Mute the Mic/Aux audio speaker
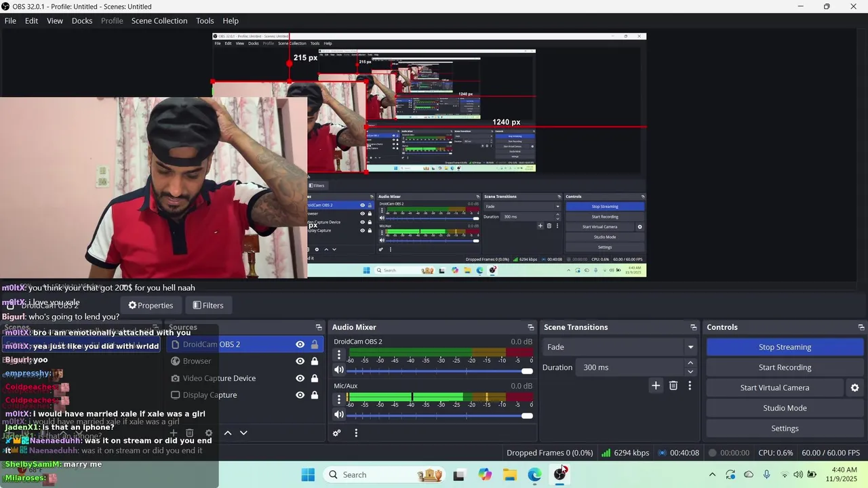Image resolution: width=868 pixels, height=488 pixels. (339, 414)
